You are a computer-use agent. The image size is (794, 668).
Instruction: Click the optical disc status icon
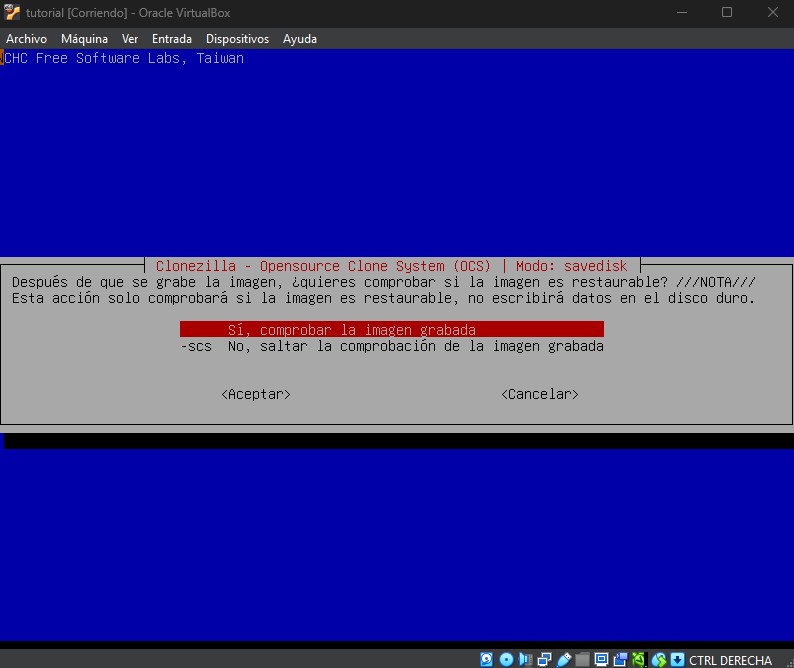(506, 659)
